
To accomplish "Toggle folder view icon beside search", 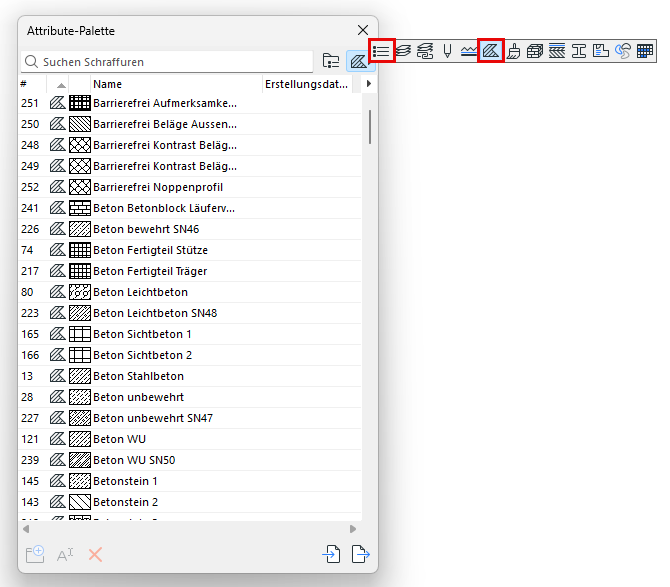I will tap(331, 61).
